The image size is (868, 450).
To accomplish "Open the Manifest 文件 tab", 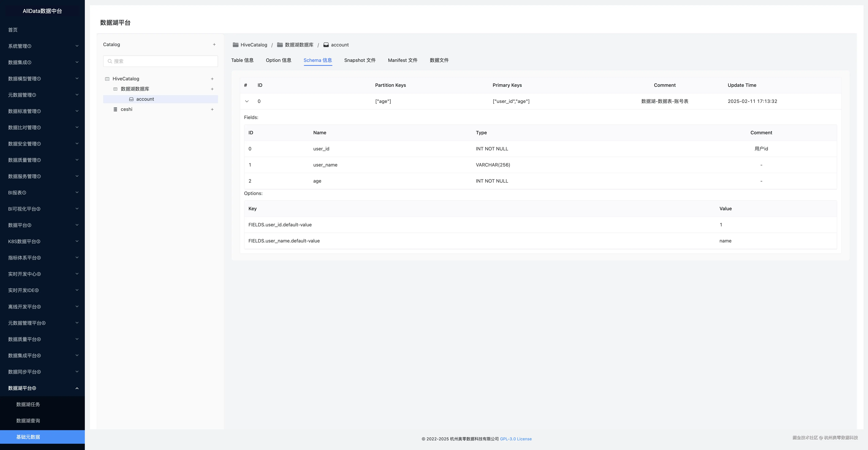I will [x=403, y=60].
